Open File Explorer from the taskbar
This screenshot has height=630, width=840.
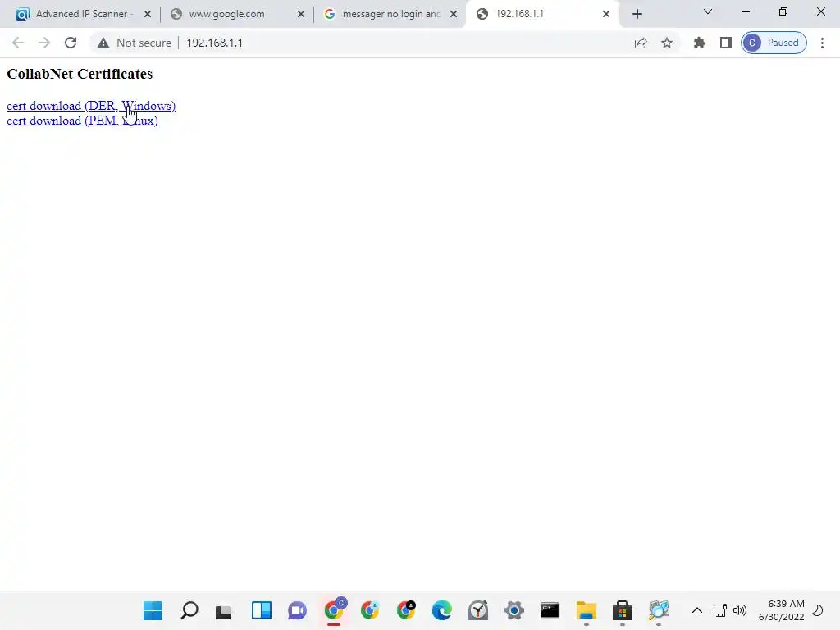pos(587,610)
